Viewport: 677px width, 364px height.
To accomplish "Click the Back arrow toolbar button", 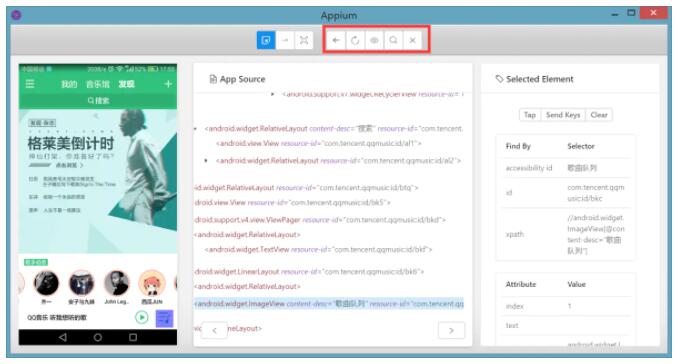I will (336, 40).
